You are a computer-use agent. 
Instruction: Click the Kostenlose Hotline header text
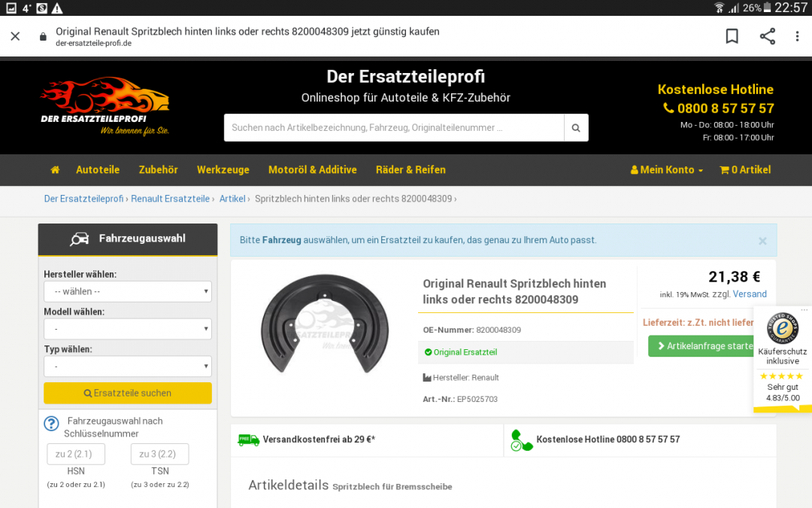coord(716,89)
